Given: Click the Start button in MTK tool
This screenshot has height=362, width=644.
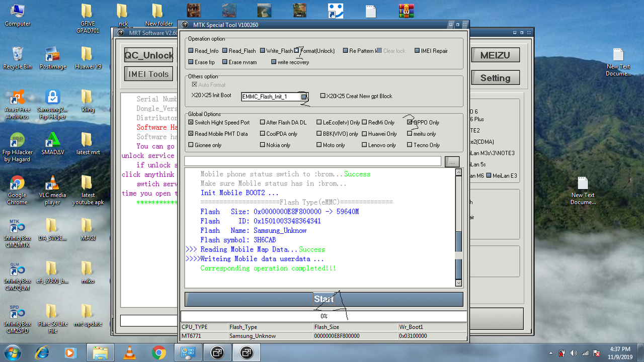Looking at the screenshot, I should point(324,299).
